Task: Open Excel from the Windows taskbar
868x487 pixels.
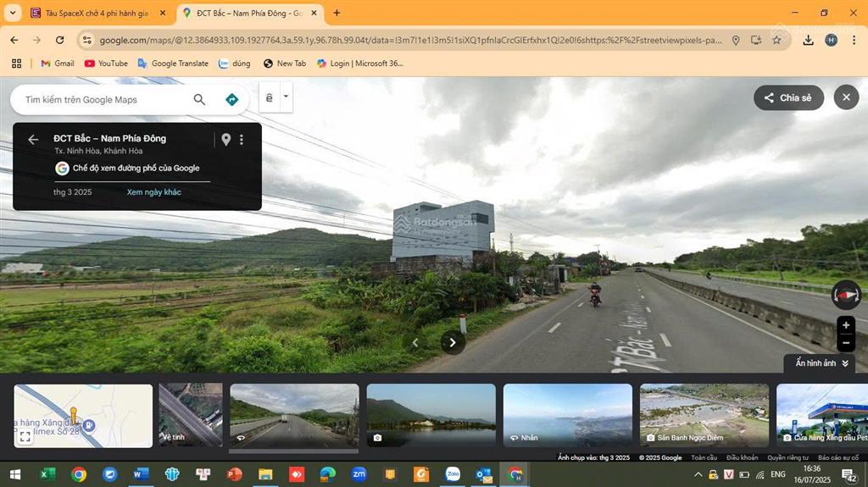Action: pos(47,474)
